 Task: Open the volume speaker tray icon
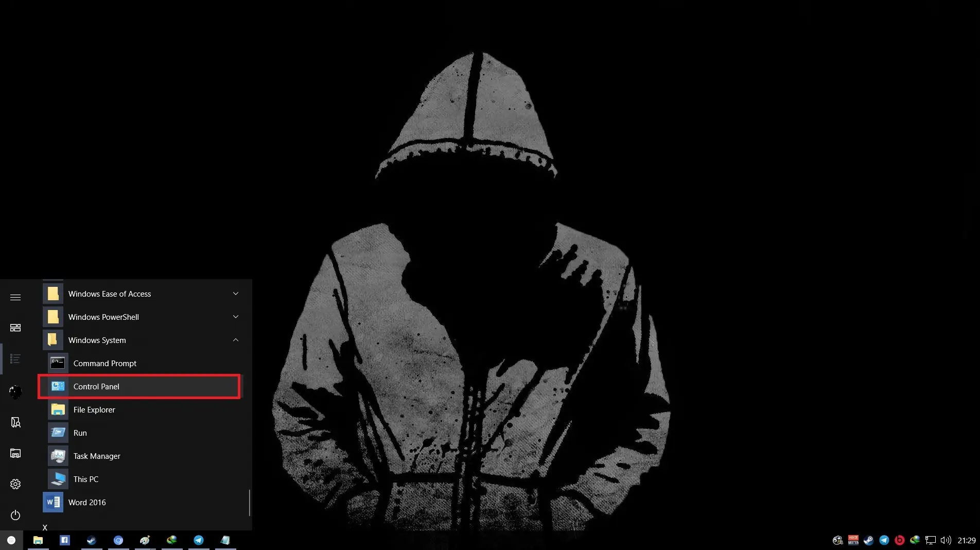click(x=946, y=540)
